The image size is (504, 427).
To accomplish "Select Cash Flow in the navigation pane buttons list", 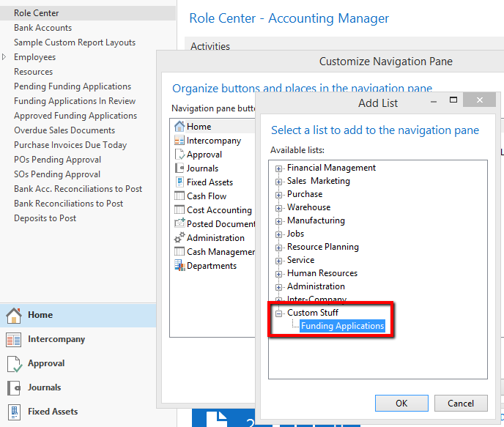I will 207,196.
